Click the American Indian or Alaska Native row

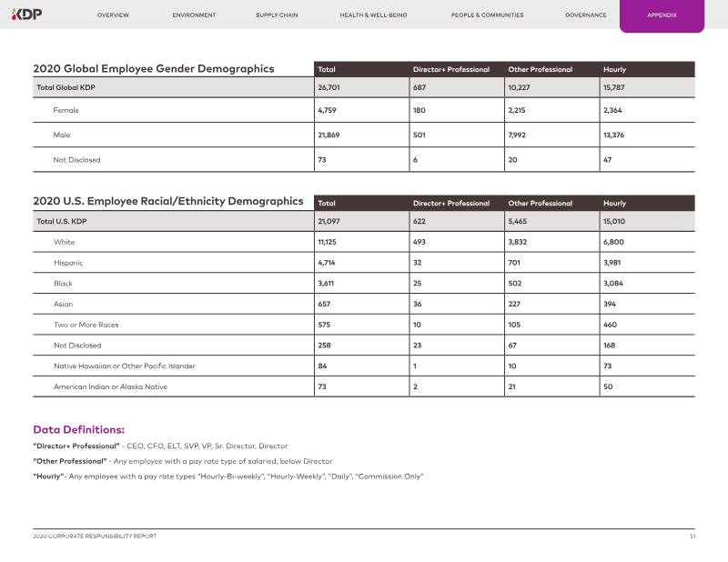[x=110, y=386]
